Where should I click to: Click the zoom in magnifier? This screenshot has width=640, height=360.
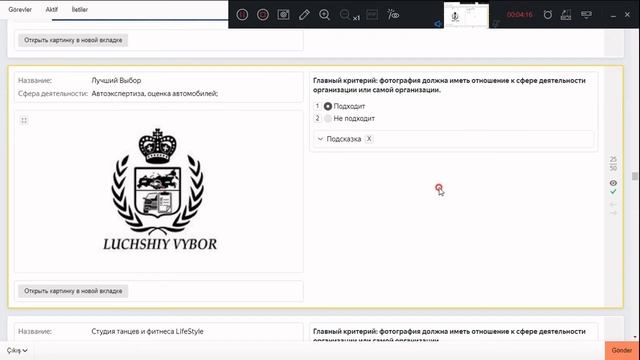(324, 15)
